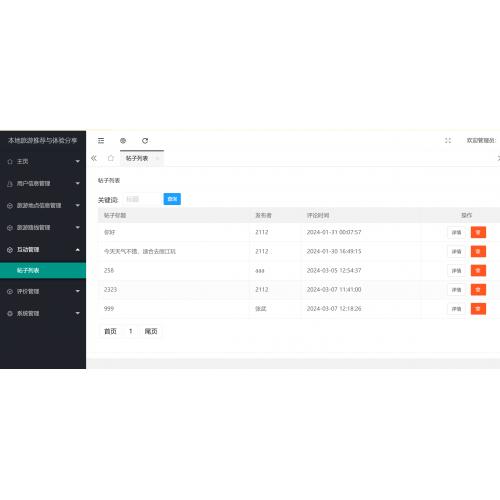This screenshot has width=500, height=500.
Task: Open details for the post titled 2323
Action: click(456, 290)
